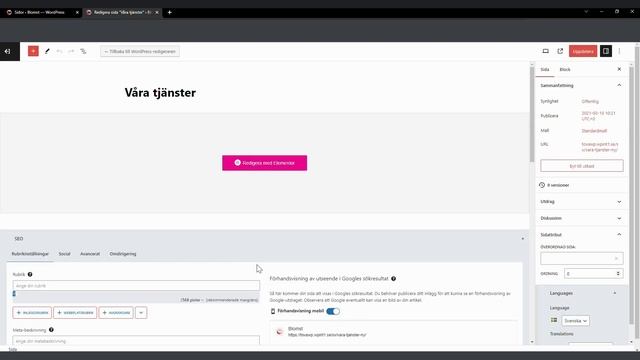640x360 pixels.
Task: Select the Rubrikinställningar SEO tab
Action: tap(30, 254)
